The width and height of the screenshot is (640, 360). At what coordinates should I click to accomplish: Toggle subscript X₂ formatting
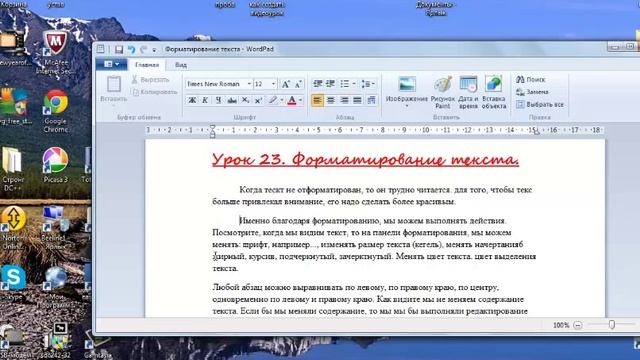click(x=245, y=100)
